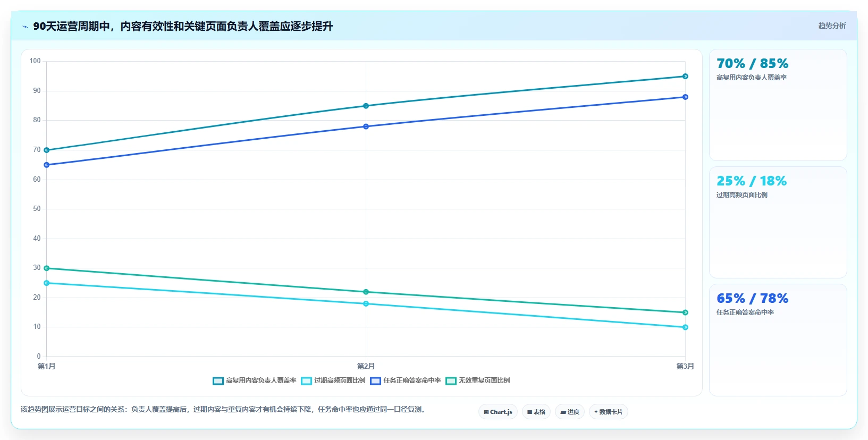Click the 进度 chip

coord(570,412)
